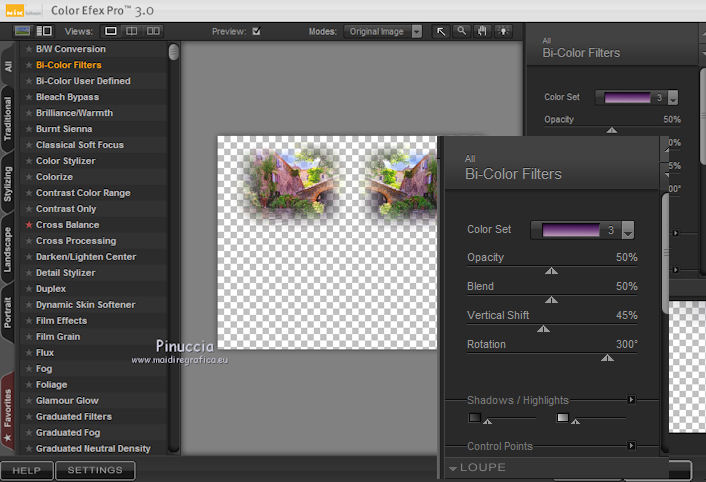706x482 pixels.
Task: Select the Contrast Color Range filter
Action: 83,193
